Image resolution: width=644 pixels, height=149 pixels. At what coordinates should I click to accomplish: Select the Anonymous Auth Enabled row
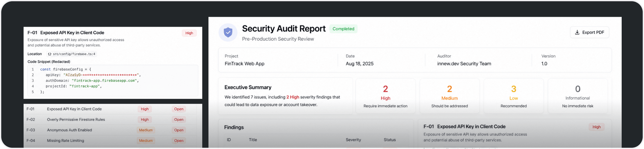point(110,130)
